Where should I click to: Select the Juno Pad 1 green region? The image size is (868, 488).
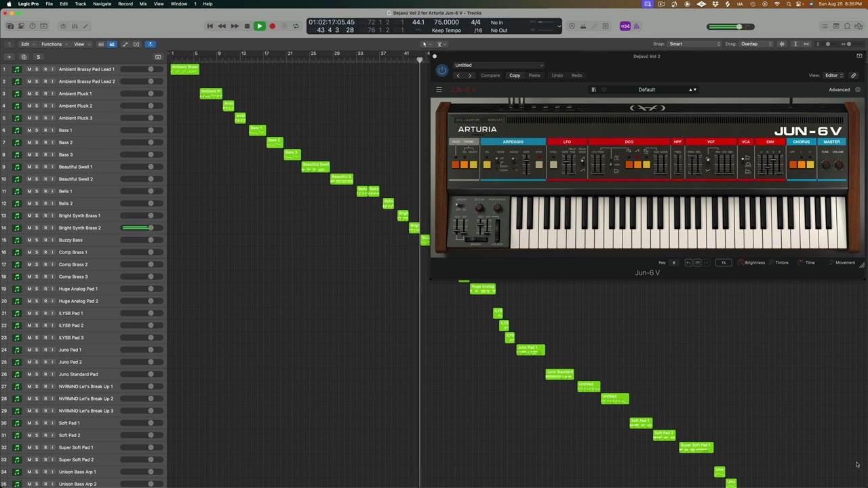pyautogui.click(x=530, y=350)
